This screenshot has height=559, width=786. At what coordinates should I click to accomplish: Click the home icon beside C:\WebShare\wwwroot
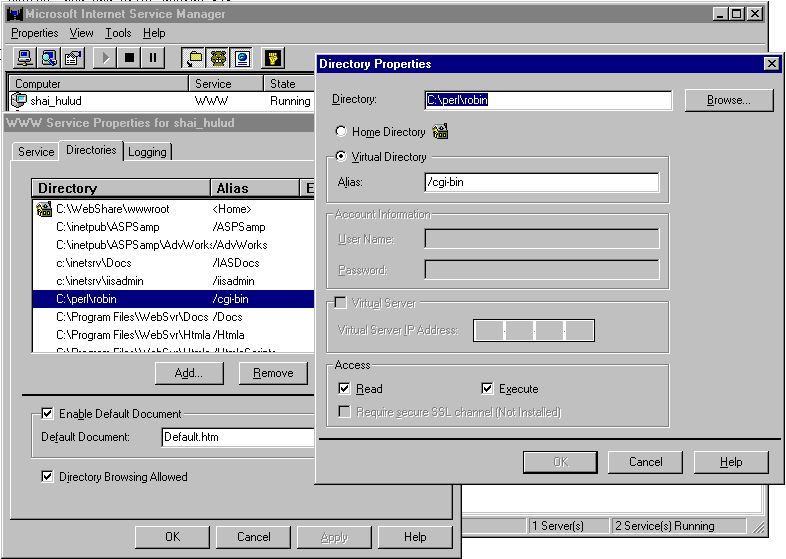[x=44, y=209]
